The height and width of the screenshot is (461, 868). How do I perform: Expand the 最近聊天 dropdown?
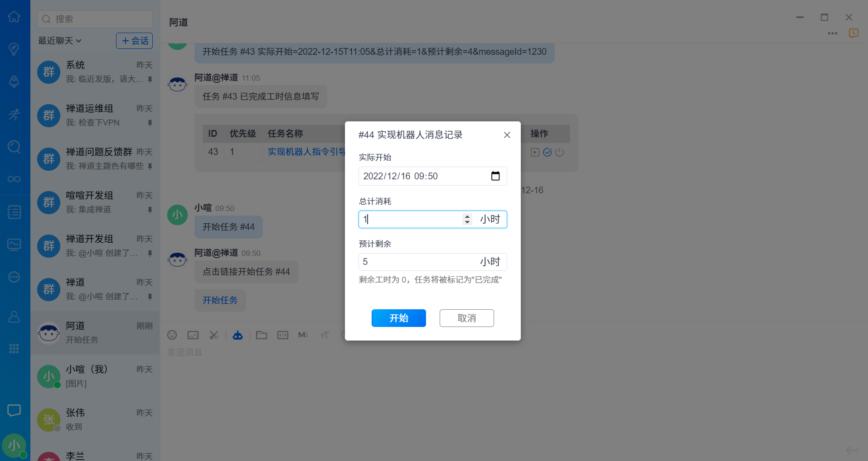pos(60,41)
